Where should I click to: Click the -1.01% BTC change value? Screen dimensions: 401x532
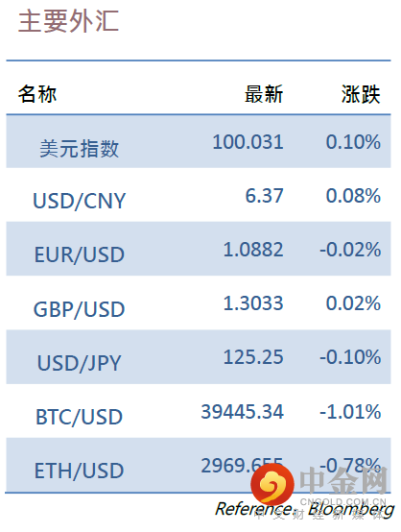(x=350, y=412)
